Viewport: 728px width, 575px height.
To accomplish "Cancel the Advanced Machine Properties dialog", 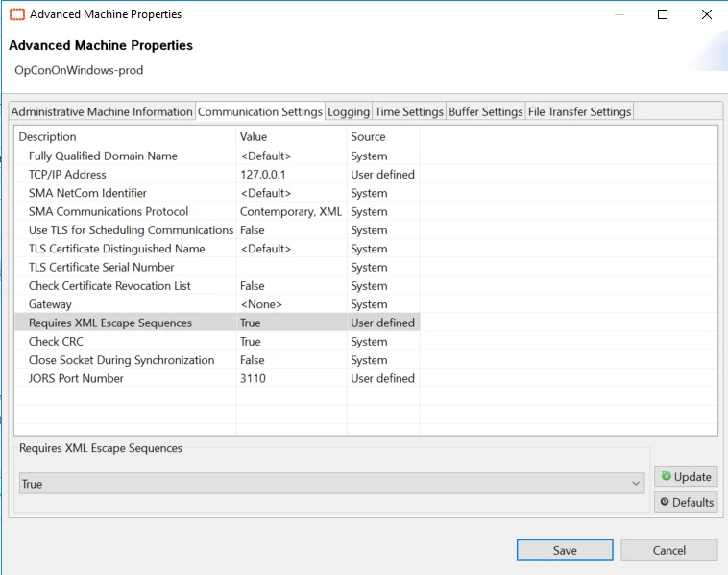I will 668,550.
